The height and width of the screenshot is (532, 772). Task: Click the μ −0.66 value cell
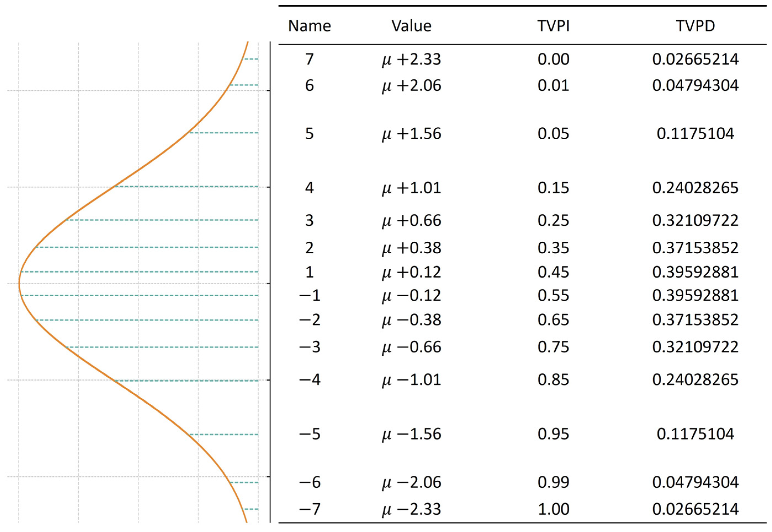click(411, 347)
